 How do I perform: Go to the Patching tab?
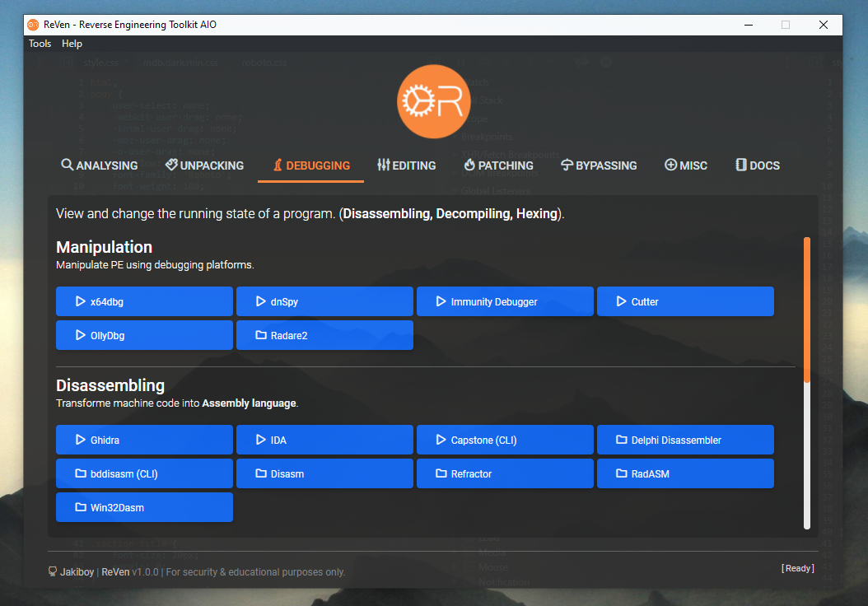(498, 165)
